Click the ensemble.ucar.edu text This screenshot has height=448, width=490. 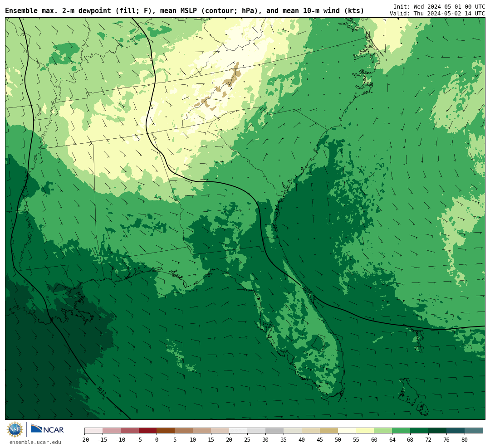(35, 443)
